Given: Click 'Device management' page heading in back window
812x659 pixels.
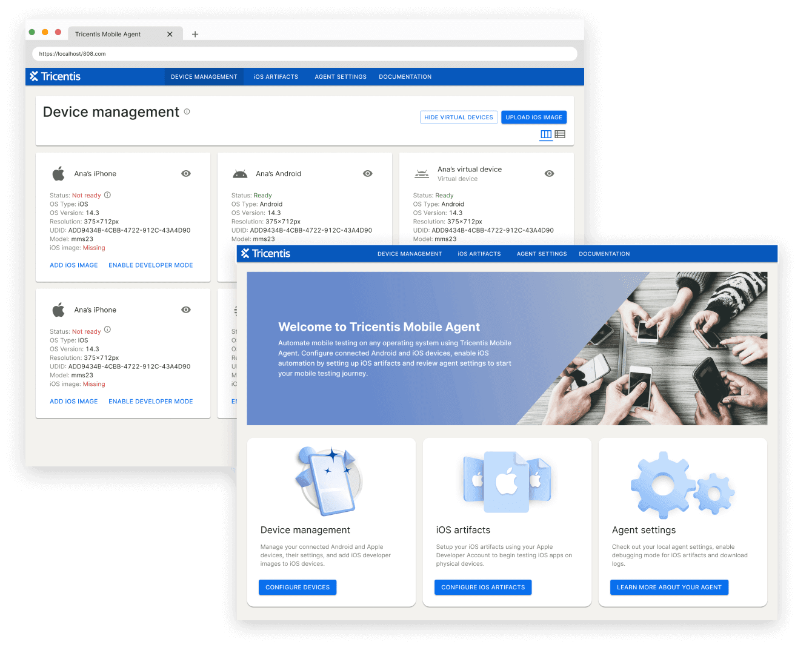Looking at the screenshot, I should pyautogui.click(x=111, y=112).
